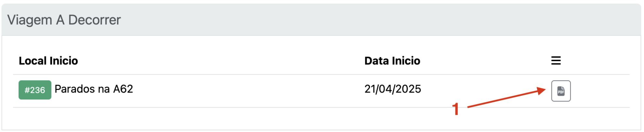Screen dimensions: 644x132
Task: Click the start date 21/04/2025
Action: tap(392, 89)
